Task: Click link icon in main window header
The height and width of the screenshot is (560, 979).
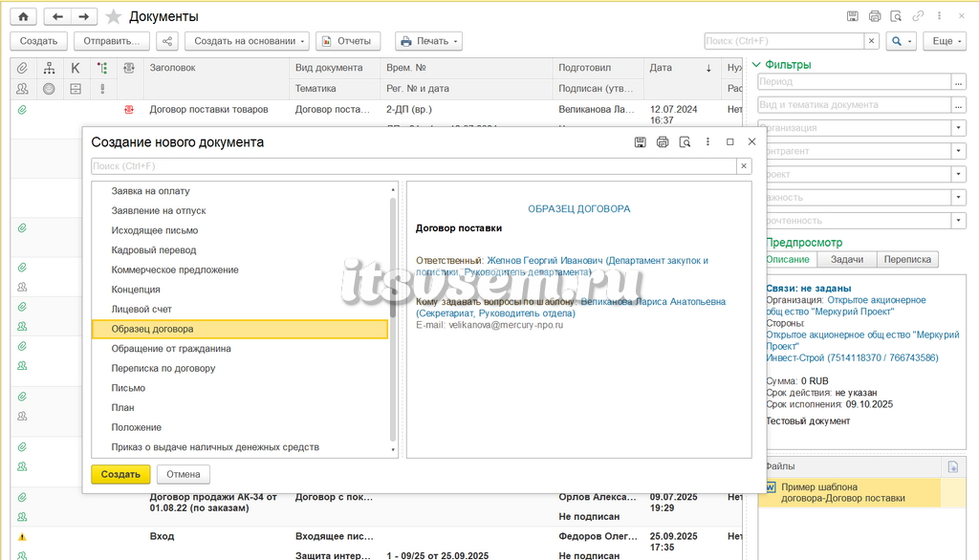Action: (x=918, y=17)
